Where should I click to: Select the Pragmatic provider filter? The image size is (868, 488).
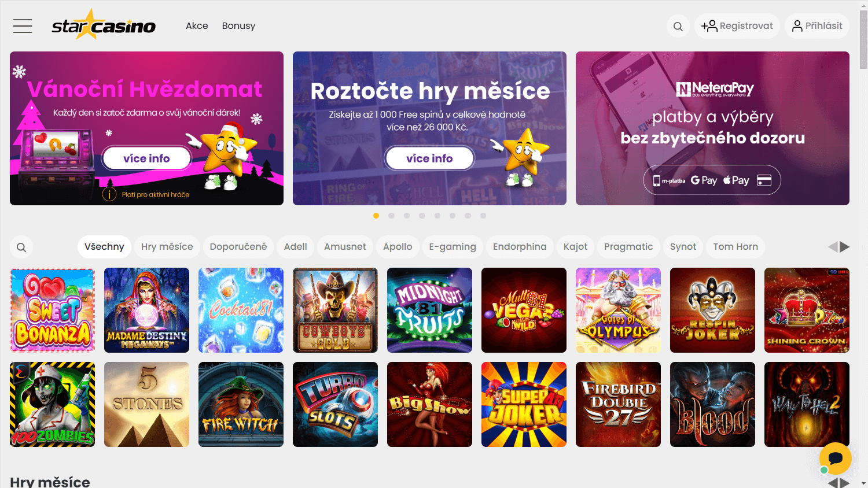point(628,247)
